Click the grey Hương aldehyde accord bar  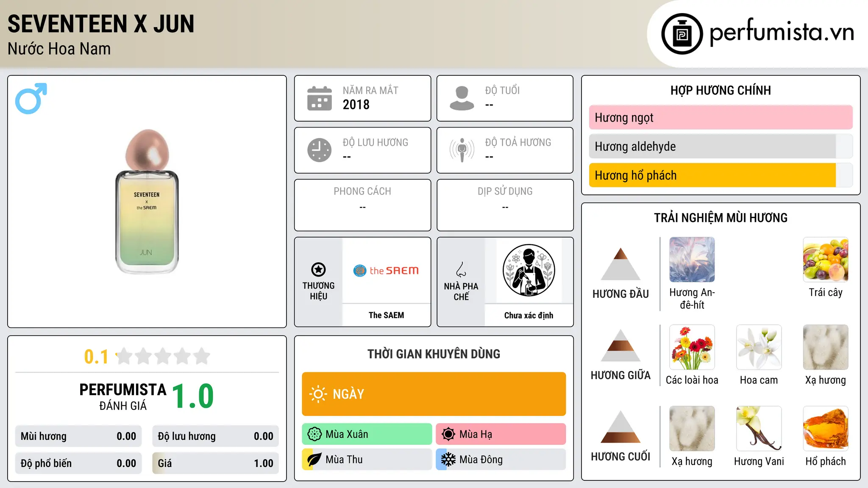pos(721,146)
